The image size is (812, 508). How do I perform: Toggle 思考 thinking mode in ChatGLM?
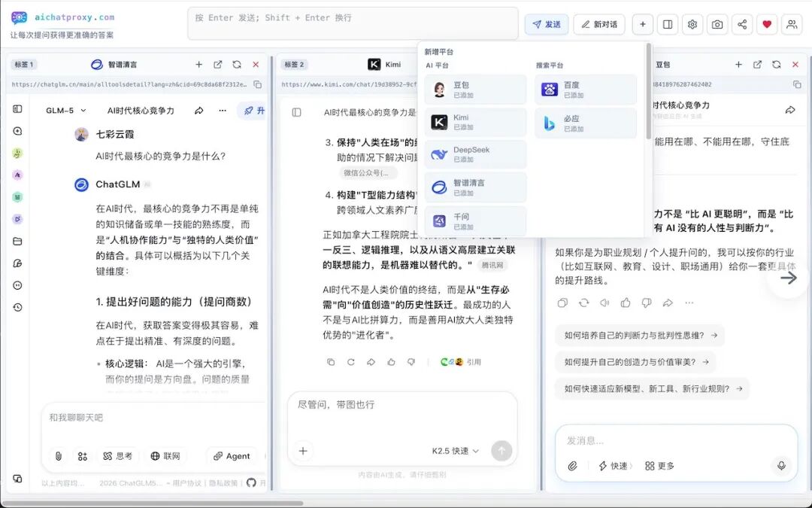[117, 456]
